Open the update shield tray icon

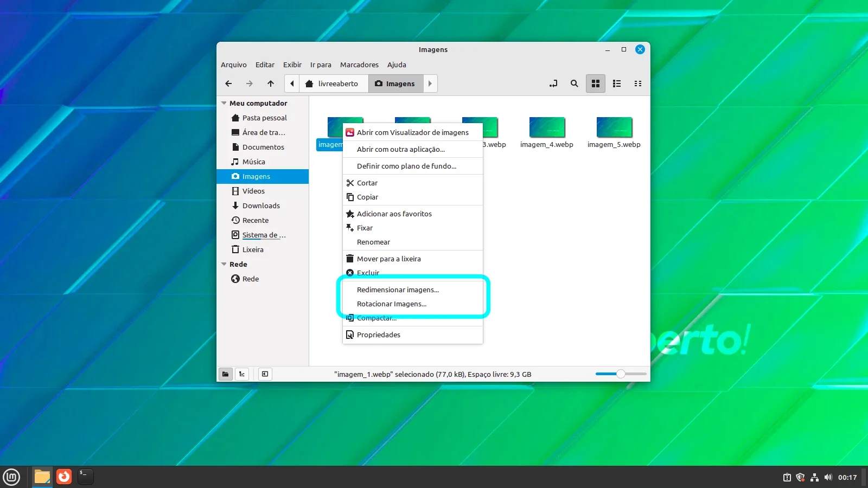800,477
